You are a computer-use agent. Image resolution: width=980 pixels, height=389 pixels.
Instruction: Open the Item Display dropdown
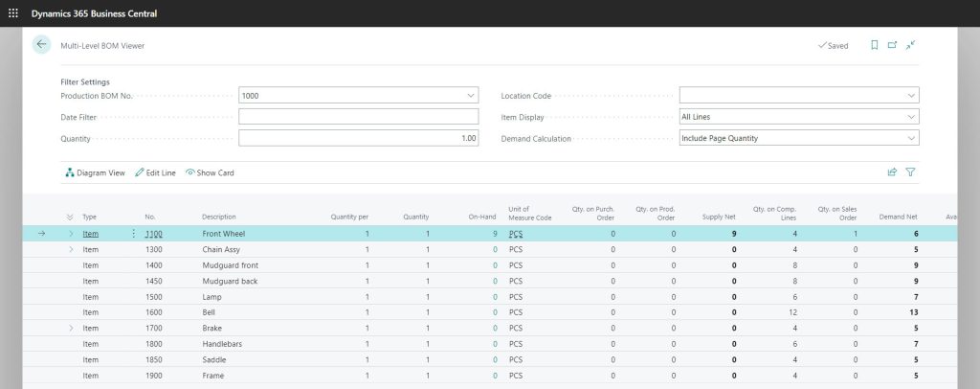(x=910, y=117)
